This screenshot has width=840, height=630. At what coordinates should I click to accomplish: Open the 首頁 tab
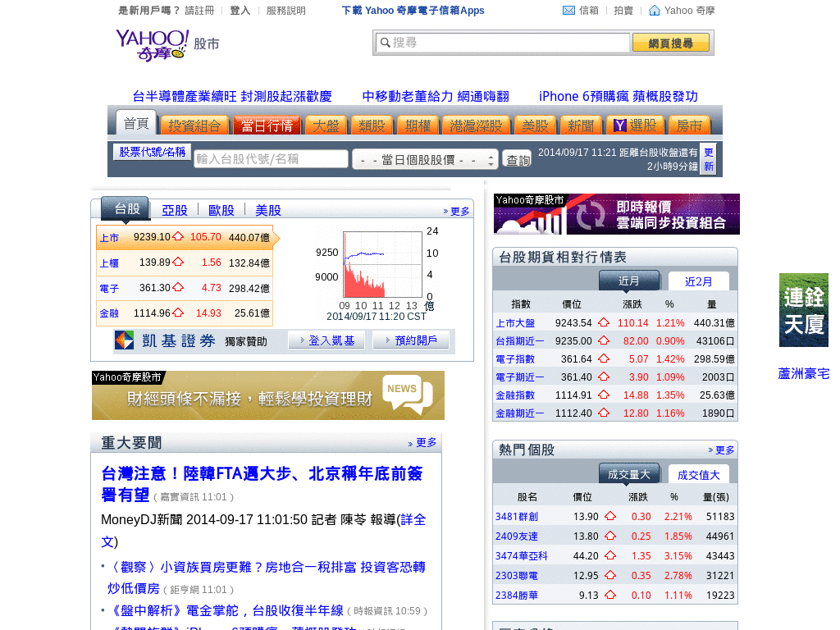[x=136, y=124]
